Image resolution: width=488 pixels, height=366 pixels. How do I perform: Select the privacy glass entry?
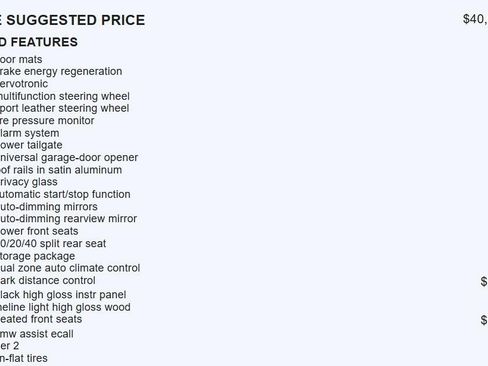pyautogui.click(x=29, y=182)
